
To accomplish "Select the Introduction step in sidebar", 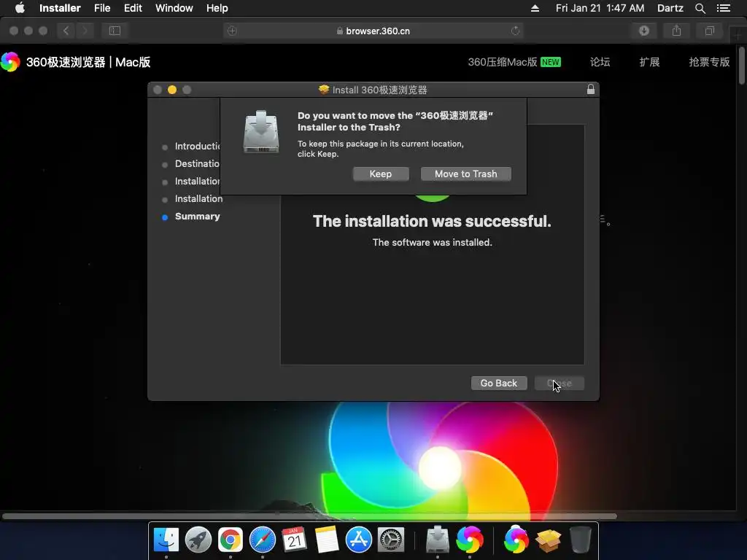I will coord(197,146).
